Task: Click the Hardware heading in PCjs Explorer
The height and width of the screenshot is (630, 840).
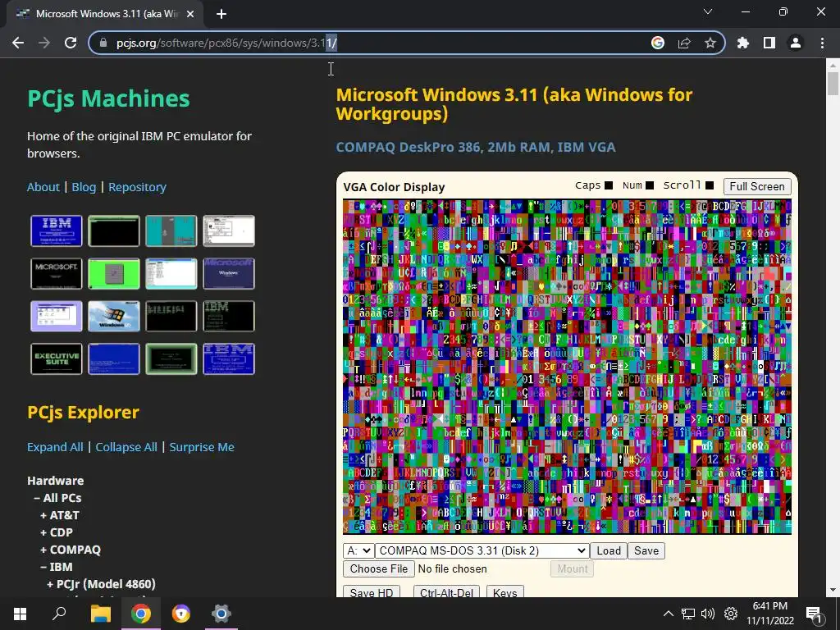Action: (x=55, y=481)
